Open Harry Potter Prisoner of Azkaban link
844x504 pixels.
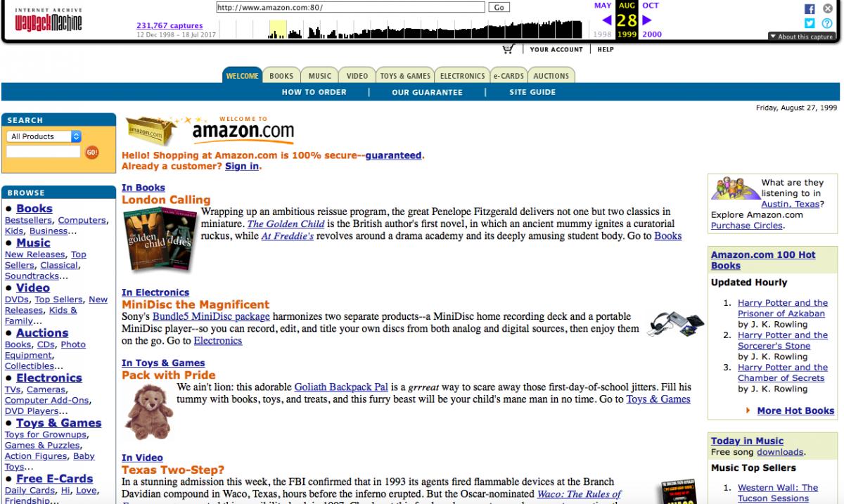click(x=783, y=309)
